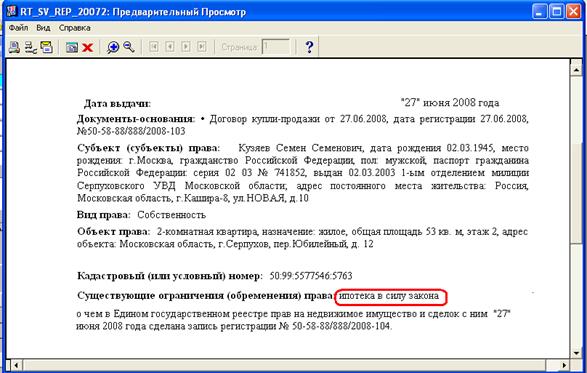Click the mail/send report toolbar icon
Image resolution: width=587 pixels, height=373 pixels.
46,48
